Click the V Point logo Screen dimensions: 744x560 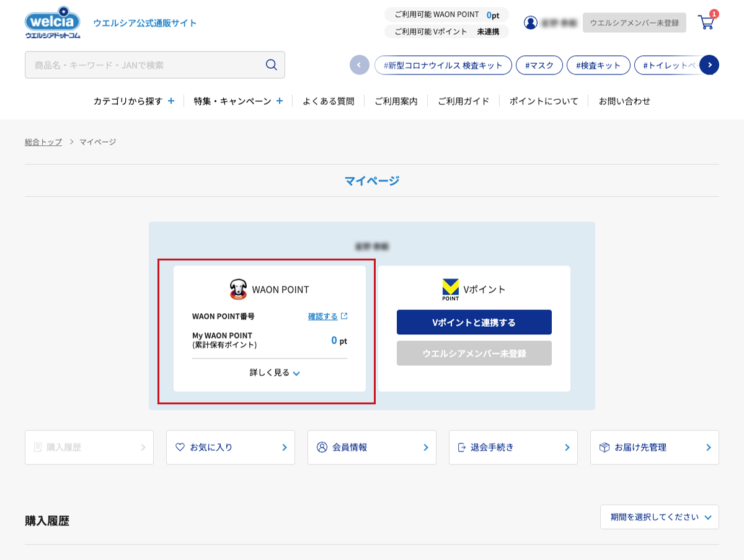pos(451,290)
